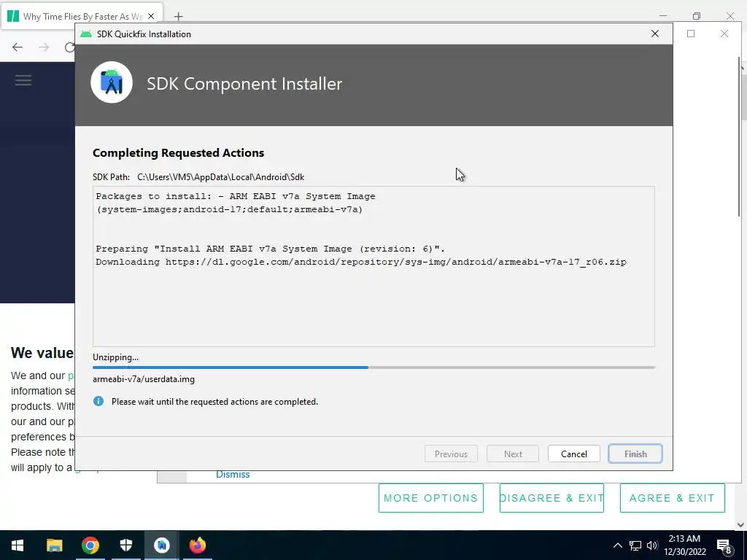Viewport: 747px width, 560px height.
Task: Click the Cancel button in SDK installer
Action: pos(573,454)
